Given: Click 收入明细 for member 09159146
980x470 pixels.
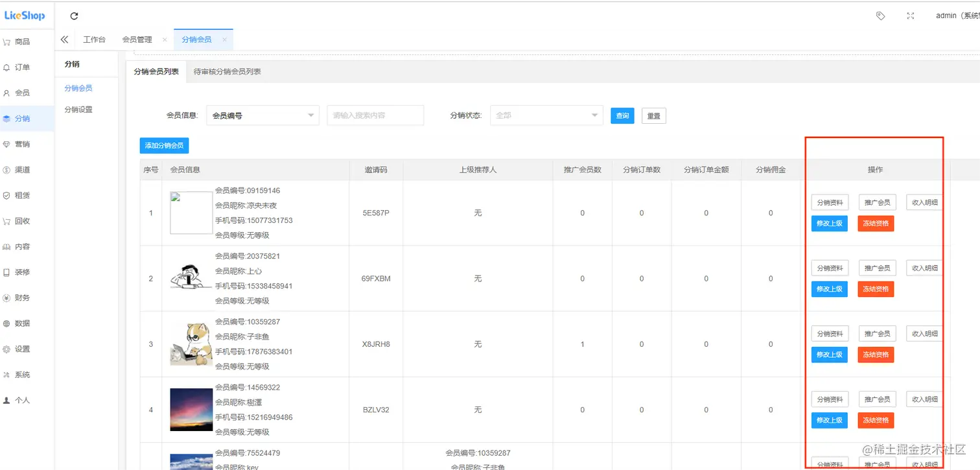Looking at the screenshot, I should [925, 202].
